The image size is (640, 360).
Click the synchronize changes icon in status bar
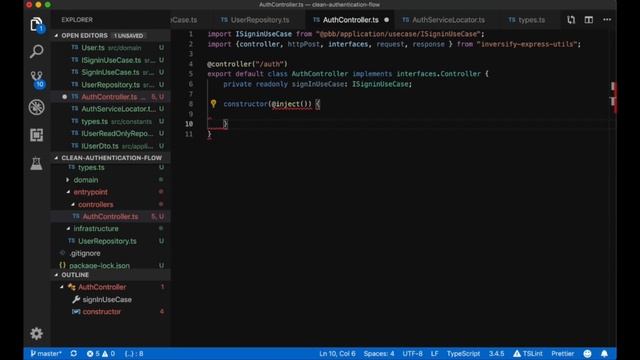point(73,353)
